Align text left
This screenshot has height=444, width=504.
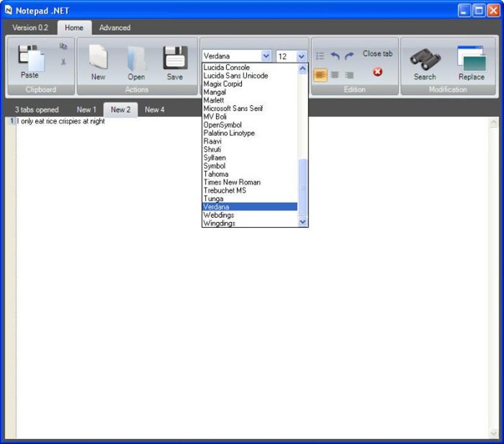tap(320, 75)
